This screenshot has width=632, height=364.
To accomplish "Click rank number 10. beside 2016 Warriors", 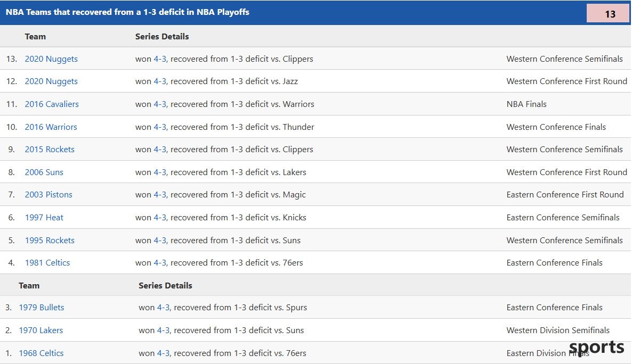I will click(11, 127).
